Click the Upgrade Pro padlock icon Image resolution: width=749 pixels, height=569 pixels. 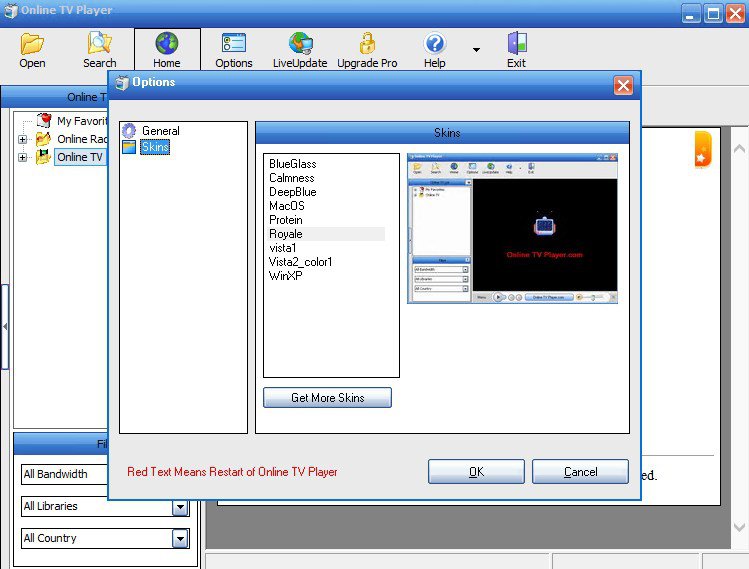[367, 44]
